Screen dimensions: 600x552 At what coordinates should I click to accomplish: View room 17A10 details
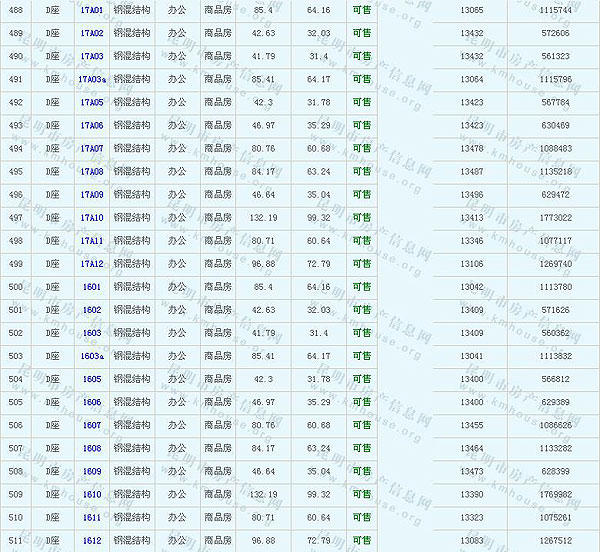click(x=92, y=218)
